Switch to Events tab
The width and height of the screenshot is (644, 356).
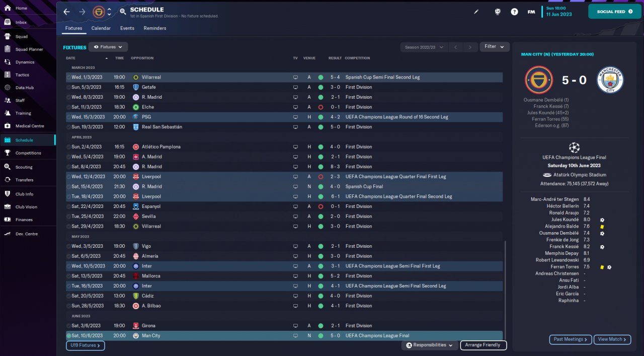127,28
